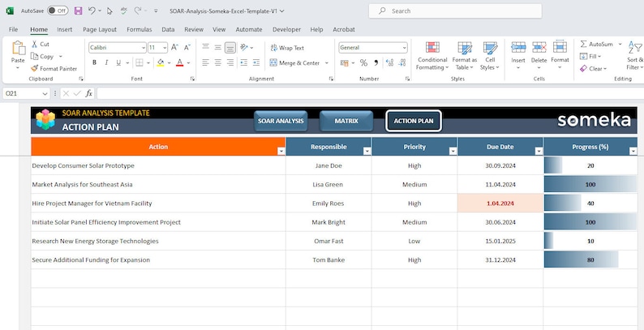Open the General number format dropdown
This screenshot has height=330, width=644.
tap(404, 48)
